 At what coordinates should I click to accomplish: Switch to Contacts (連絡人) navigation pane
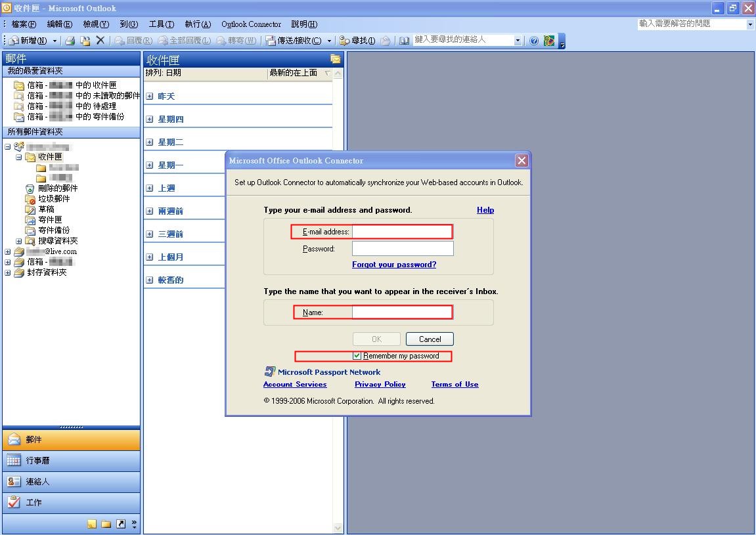72,482
